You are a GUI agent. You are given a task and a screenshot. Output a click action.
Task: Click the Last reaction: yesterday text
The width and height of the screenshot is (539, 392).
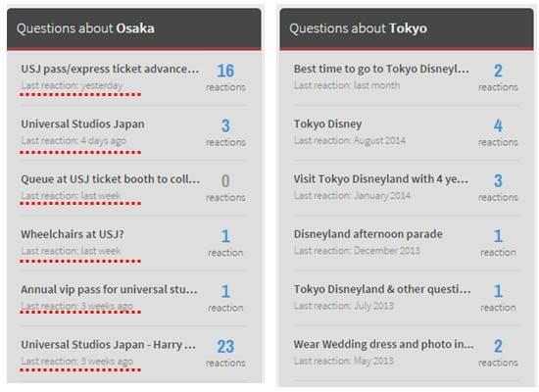point(72,85)
